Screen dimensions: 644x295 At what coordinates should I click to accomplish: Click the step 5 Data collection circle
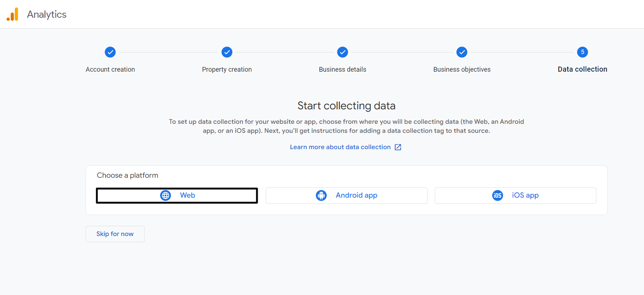pos(583,52)
